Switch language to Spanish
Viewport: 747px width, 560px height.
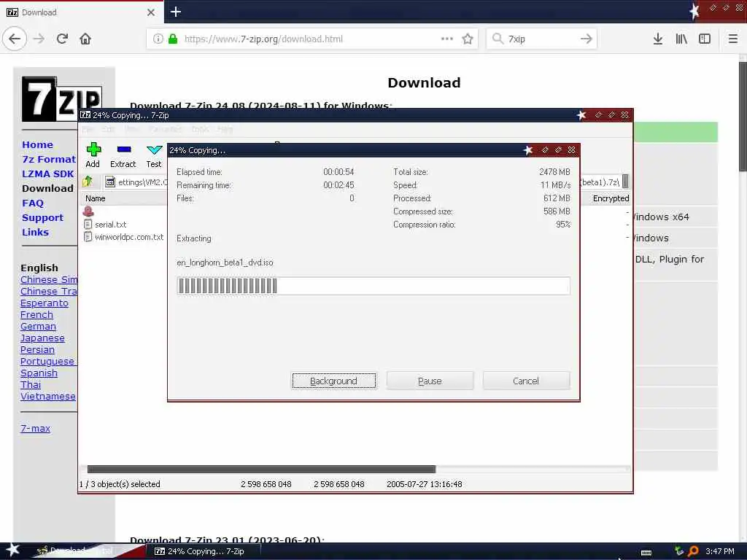click(39, 373)
